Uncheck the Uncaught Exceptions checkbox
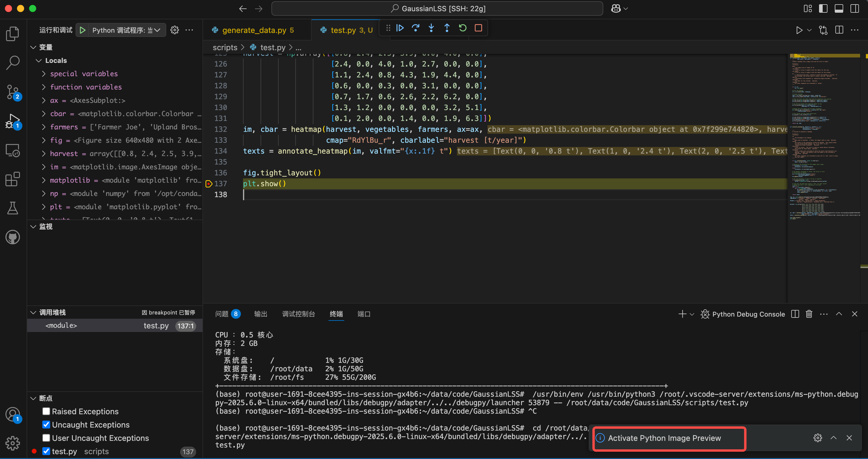Screen dimensions: 868x459 [46, 425]
